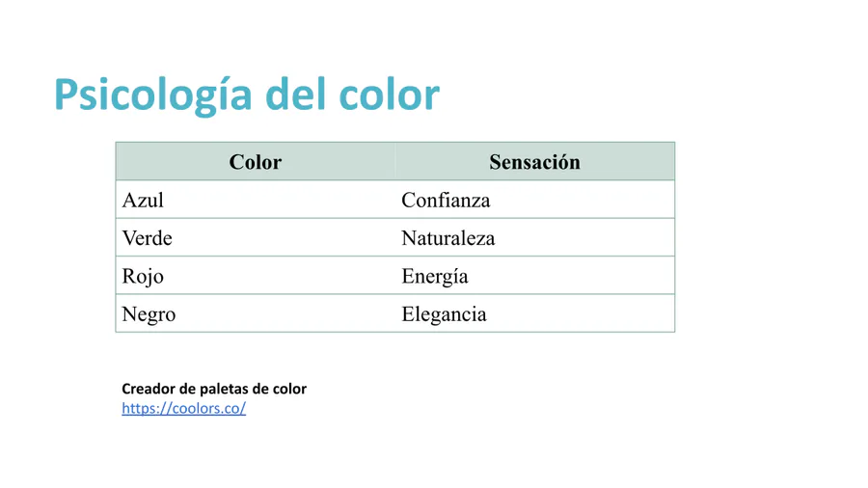Viewport: 868px width, 488px height.
Task: Click the capital P starting the slide title
Action: [x=66, y=95]
